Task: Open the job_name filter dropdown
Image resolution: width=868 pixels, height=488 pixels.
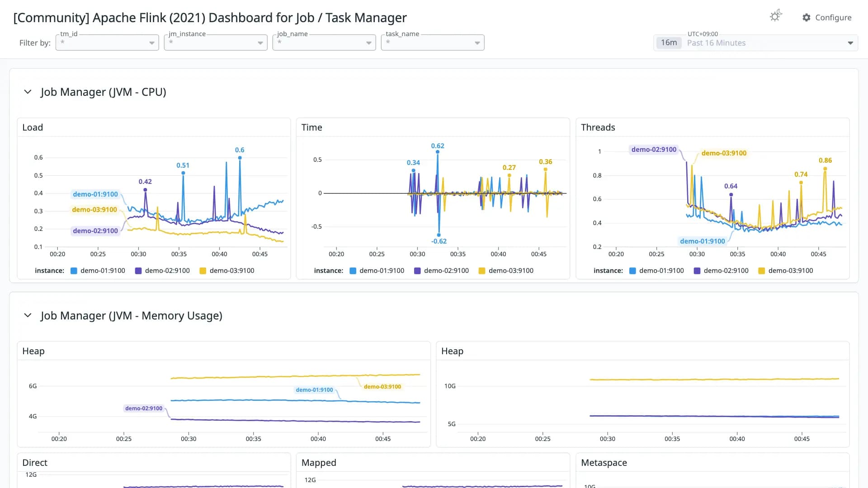Action: pos(324,42)
